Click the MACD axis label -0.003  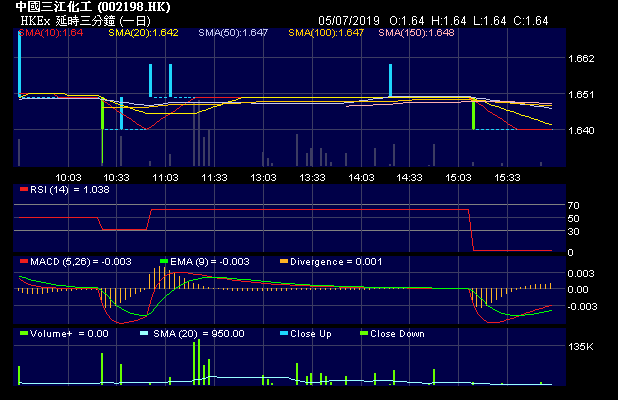click(x=583, y=307)
